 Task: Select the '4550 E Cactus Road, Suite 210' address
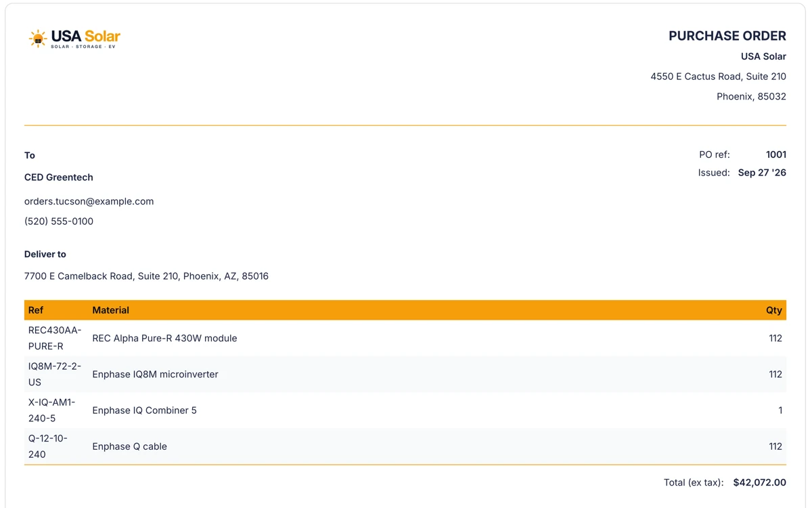tap(719, 77)
